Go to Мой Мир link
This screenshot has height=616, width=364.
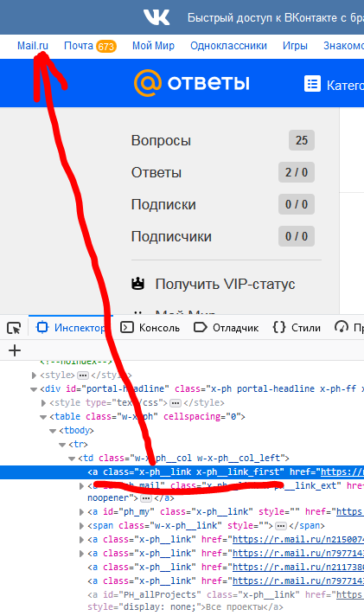pos(153,46)
